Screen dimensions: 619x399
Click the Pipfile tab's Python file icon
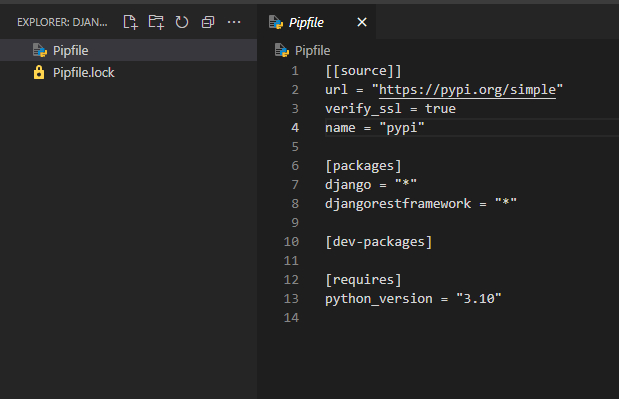(276, 22)
